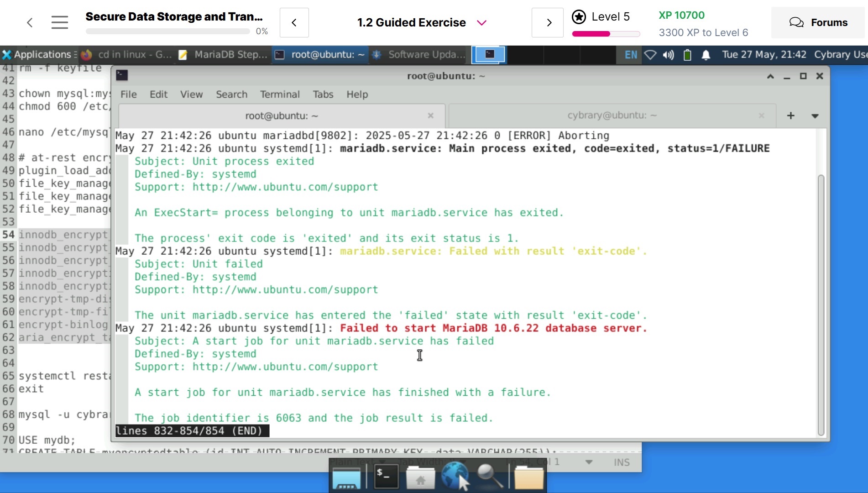Roll up the terminal window with the up arrow
This screenshot has width=868, height=493.
770,76
